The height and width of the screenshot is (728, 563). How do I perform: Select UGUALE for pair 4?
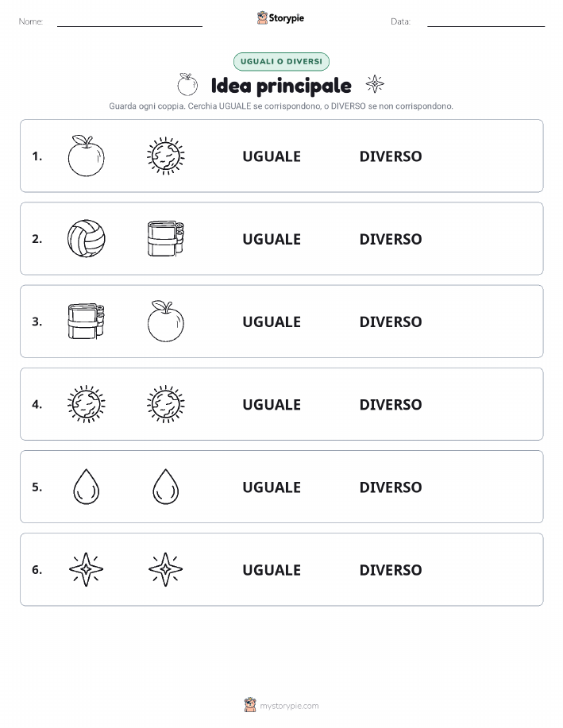click(x=272, y=404)
